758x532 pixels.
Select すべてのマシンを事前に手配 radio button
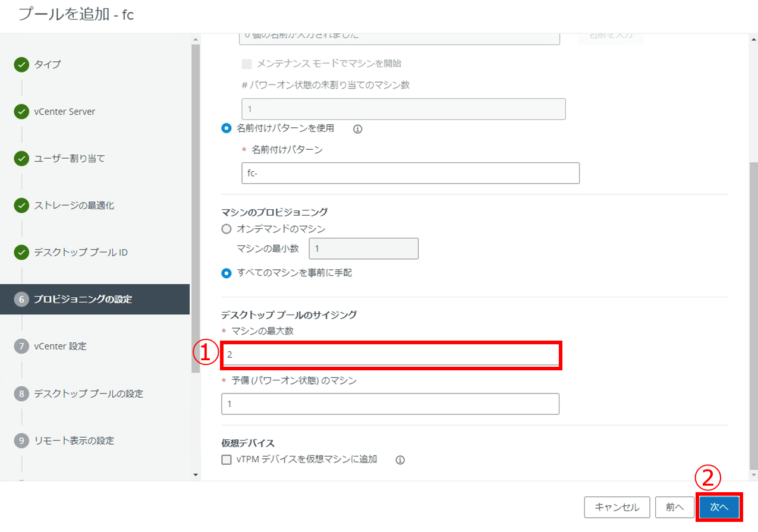226,273
